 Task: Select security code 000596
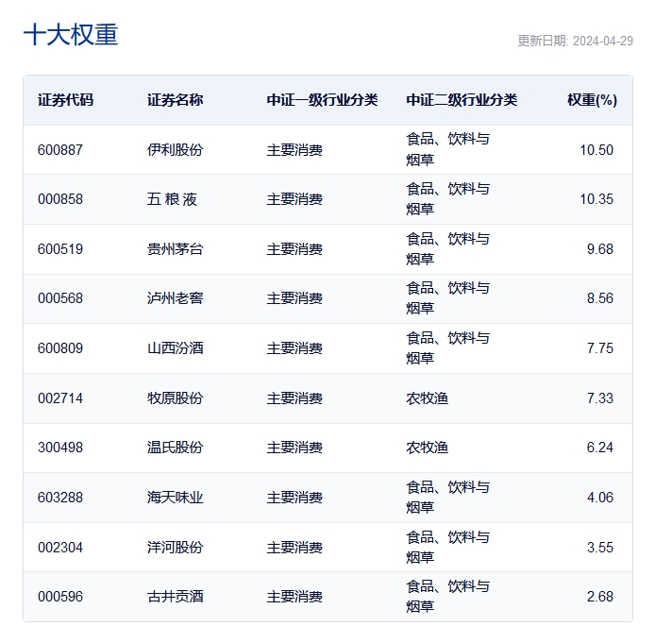point(60,597)
